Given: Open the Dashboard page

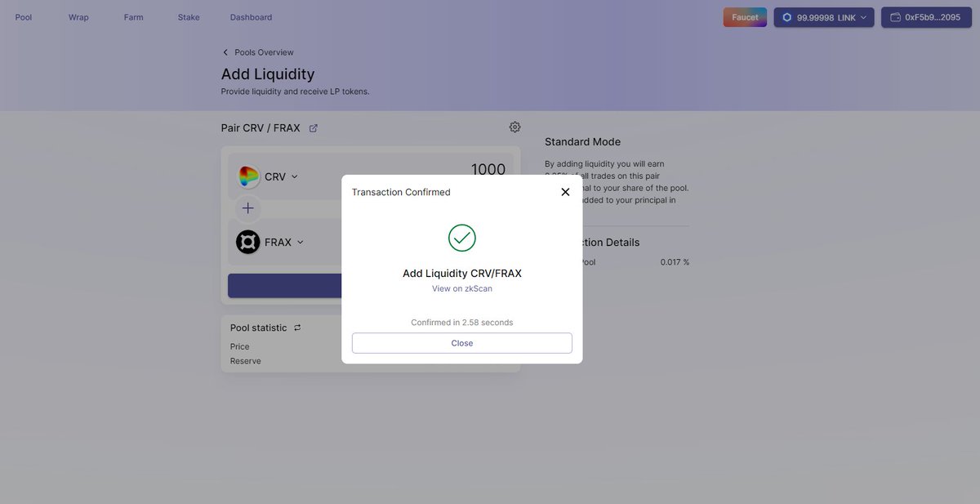Looking at the screenshot, I should [251, 17].
